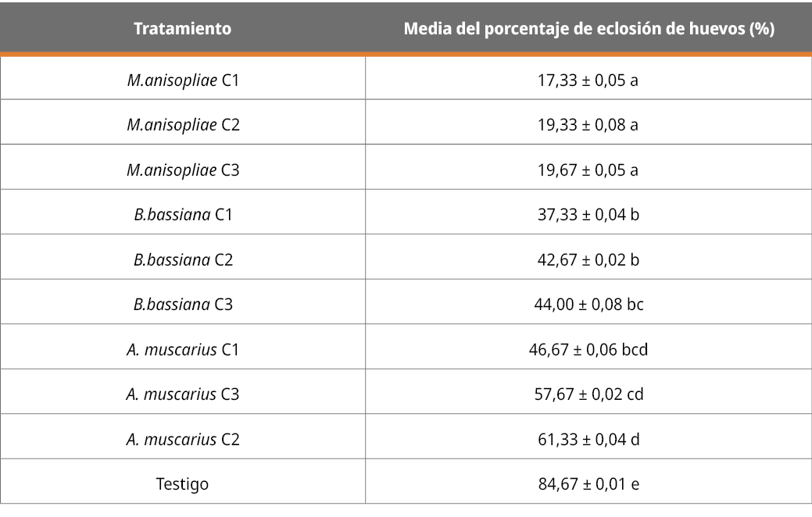Select the M.anisopliae C3 cell
The height and width of the screenshot is (517, 812).
pos(183,169)
